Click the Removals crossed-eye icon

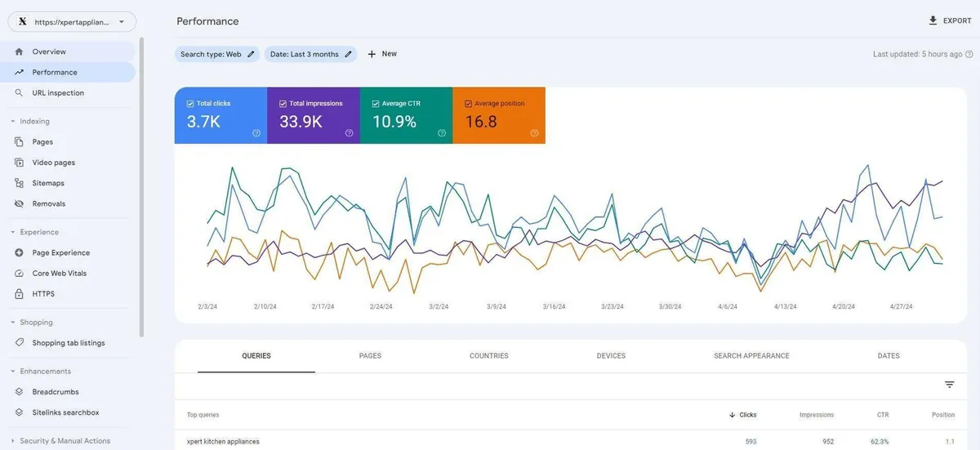point(19,203)
